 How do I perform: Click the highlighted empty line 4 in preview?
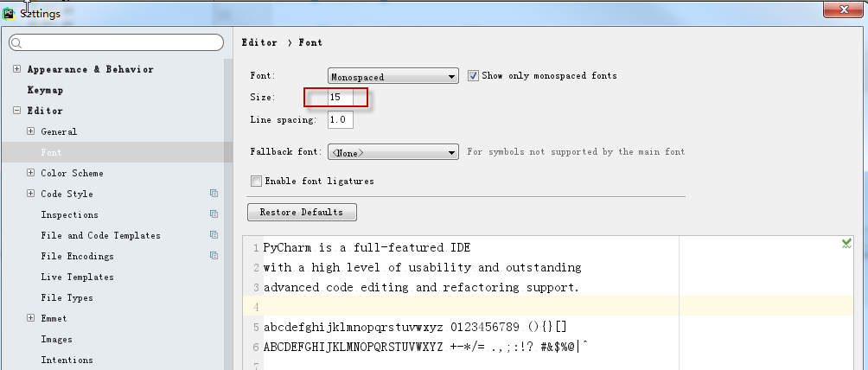coord(548,306)
